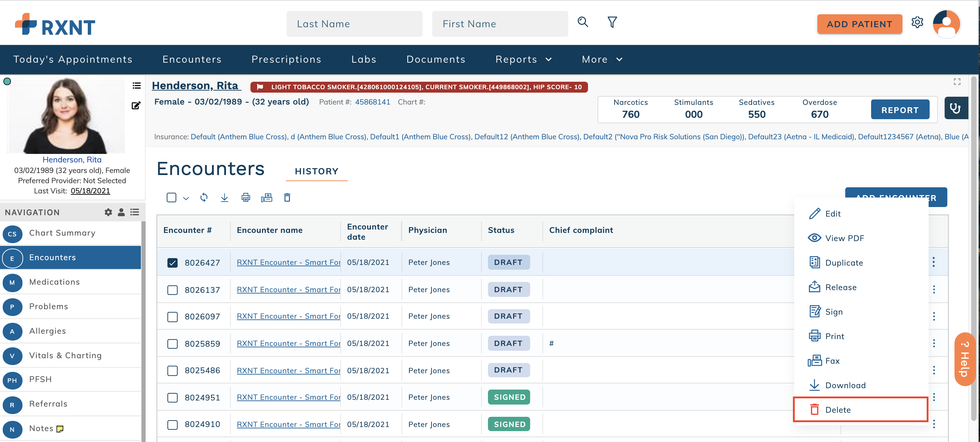Open row options for encounter 8025486

[x=934, y=370]
